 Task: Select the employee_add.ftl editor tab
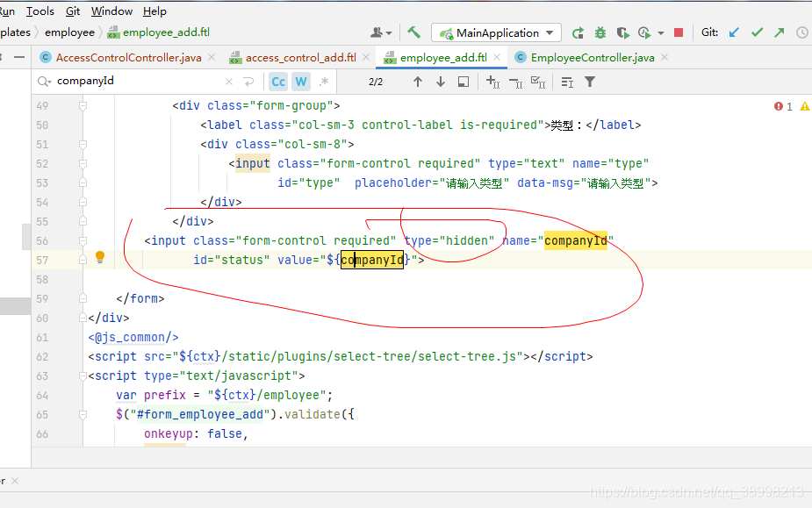(442, 58)
